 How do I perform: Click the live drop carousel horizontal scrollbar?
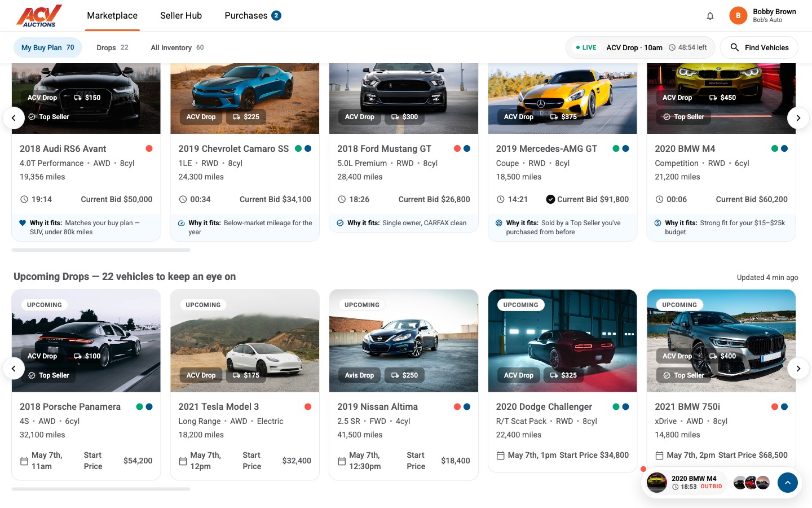[101, 250]
